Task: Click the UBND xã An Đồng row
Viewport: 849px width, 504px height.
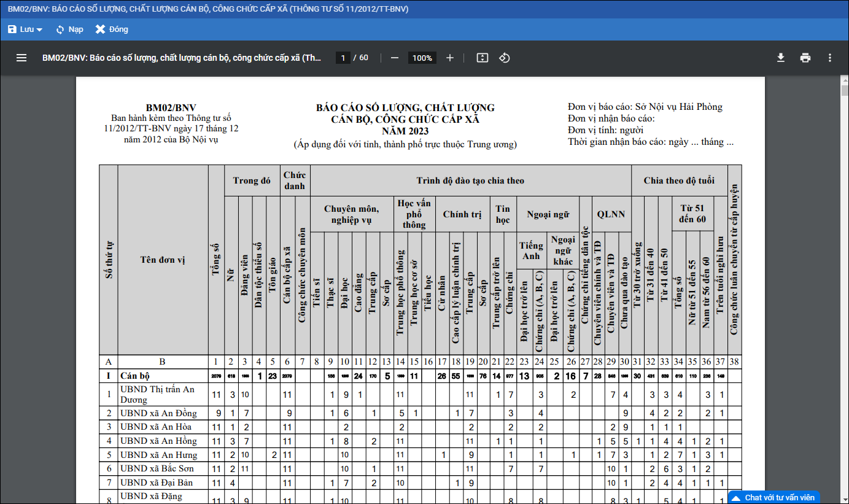Action: click(158, 413)
